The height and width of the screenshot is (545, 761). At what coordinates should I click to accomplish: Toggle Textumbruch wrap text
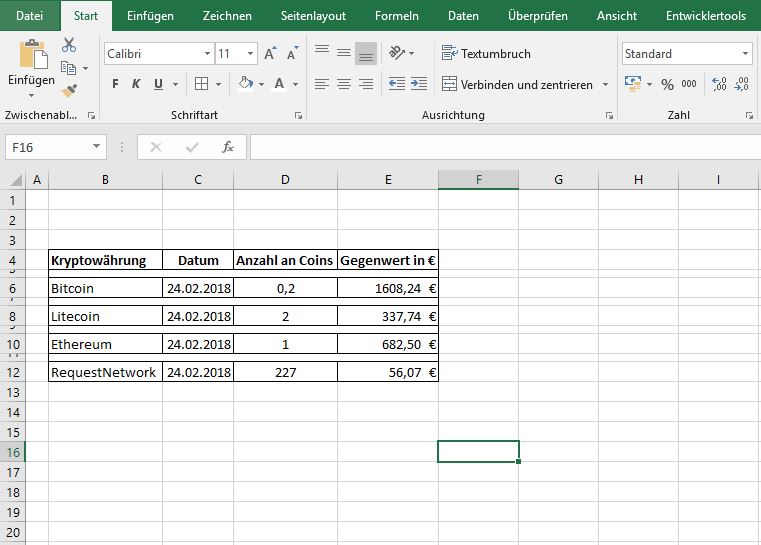pos(486,54)
